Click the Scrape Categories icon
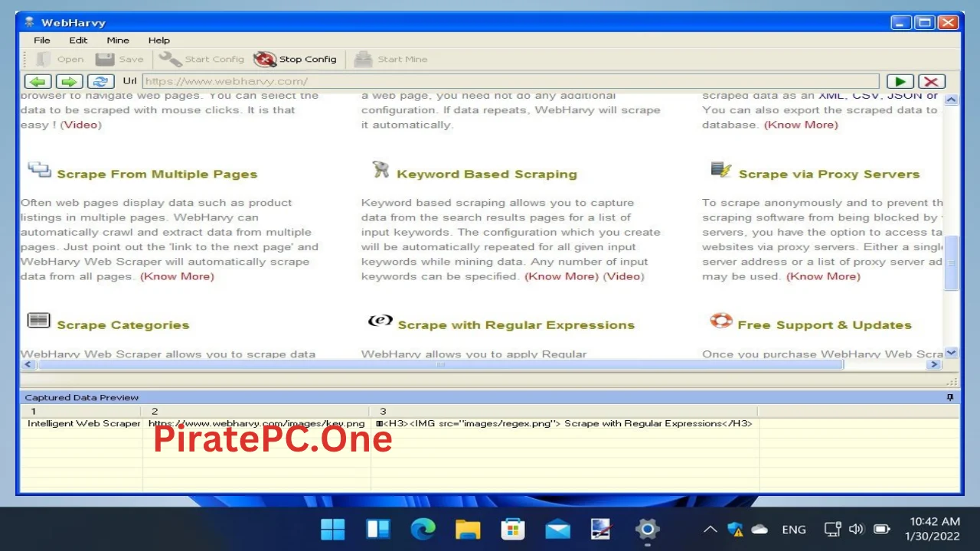 coord(38,320)
